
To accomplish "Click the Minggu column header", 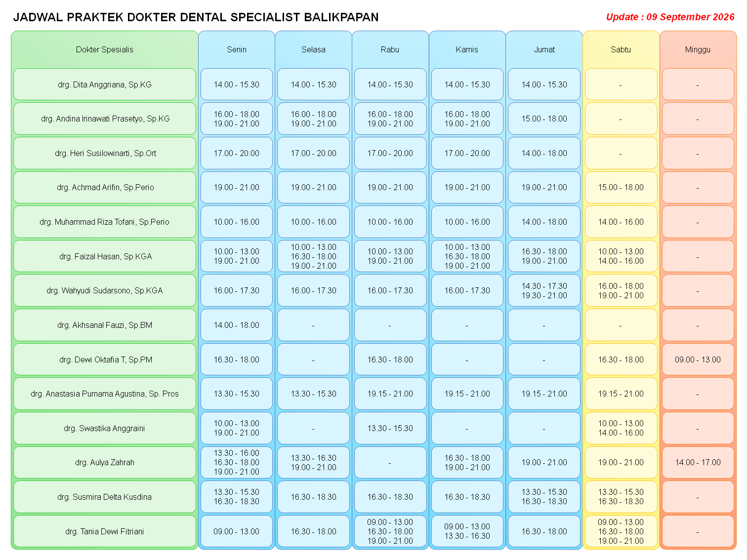I will (698, 49).
